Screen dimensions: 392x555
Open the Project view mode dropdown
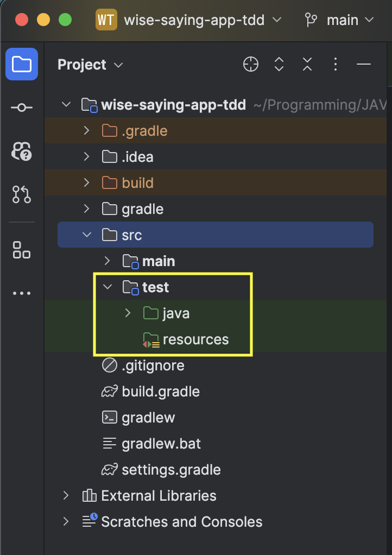point(90,65)
